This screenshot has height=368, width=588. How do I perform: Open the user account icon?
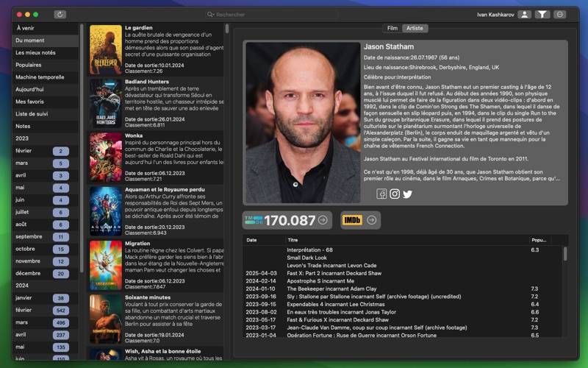click(524, 14)
